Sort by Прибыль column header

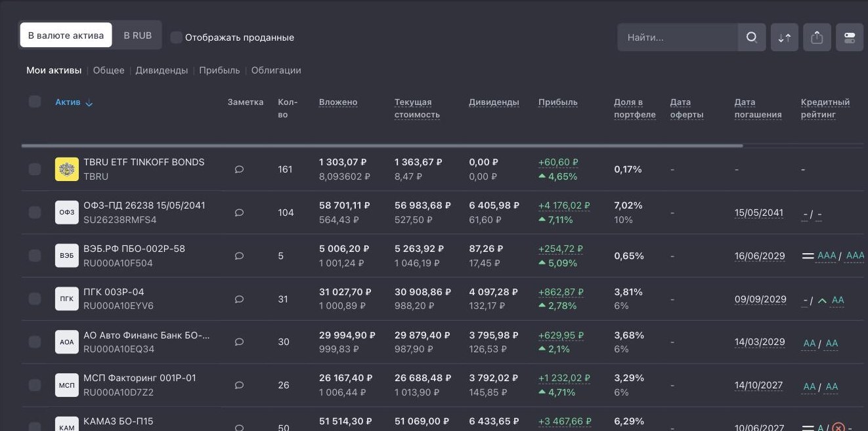(558, 102)
